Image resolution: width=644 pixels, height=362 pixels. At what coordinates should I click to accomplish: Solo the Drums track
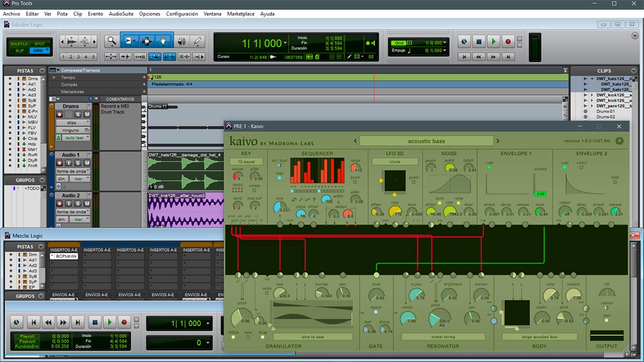pyautogui.click(x=78, y=114)
